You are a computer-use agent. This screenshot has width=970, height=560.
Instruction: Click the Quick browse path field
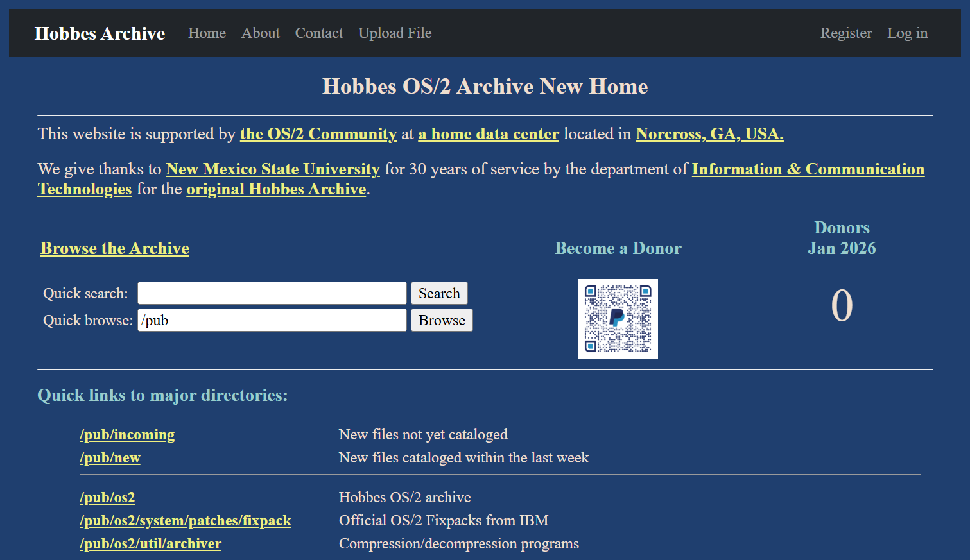coord(272,320)
